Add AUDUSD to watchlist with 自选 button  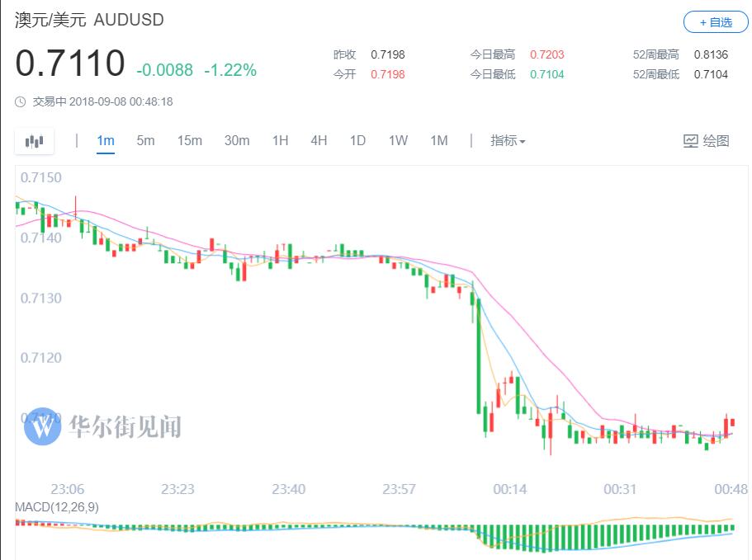[715, 22]
